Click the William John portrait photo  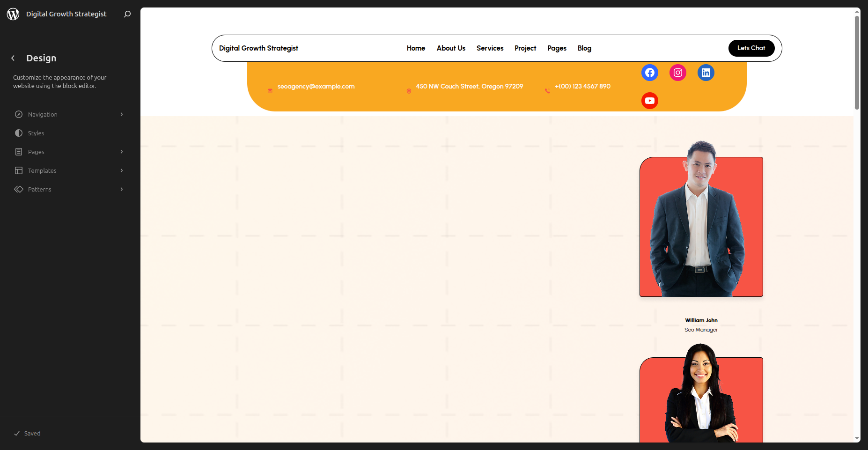[701, 219]
